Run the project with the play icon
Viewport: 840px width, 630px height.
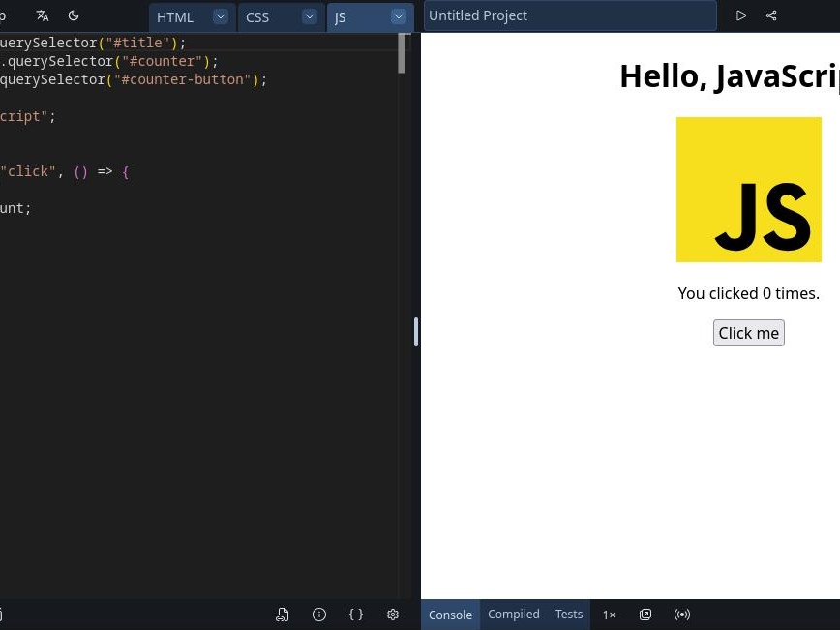tap(741, 15)
